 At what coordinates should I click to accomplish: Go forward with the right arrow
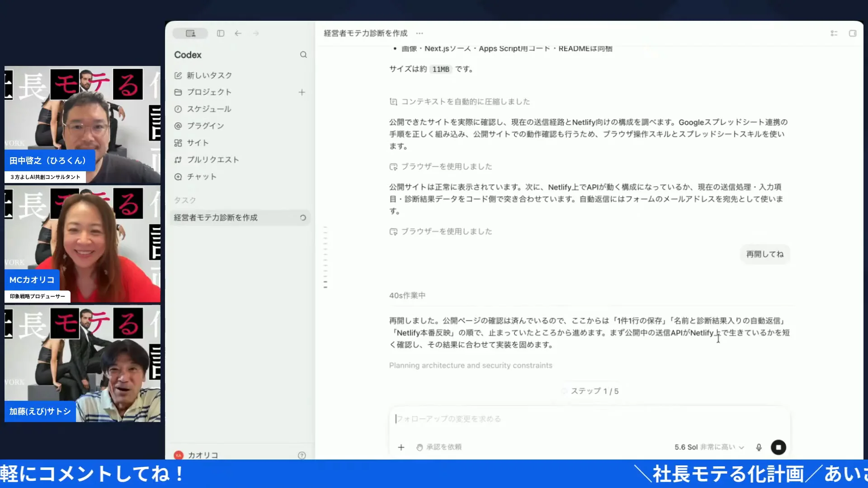[256, 33]
